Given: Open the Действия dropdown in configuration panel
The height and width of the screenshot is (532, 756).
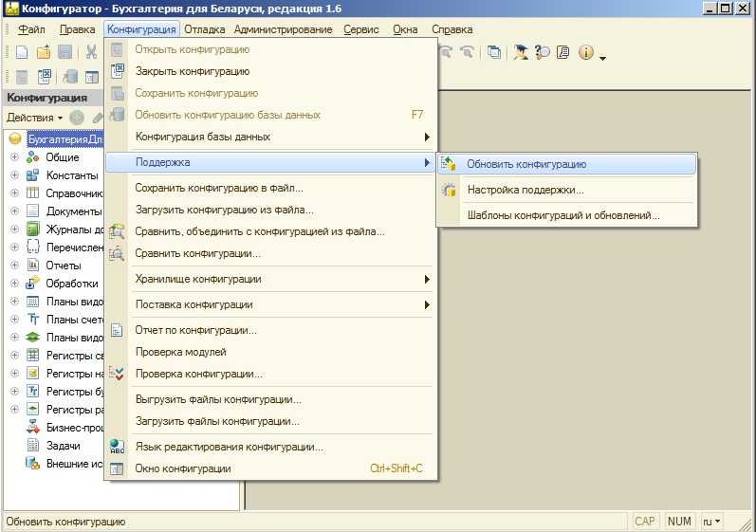Looking at the screenshot, I should 34,118.
